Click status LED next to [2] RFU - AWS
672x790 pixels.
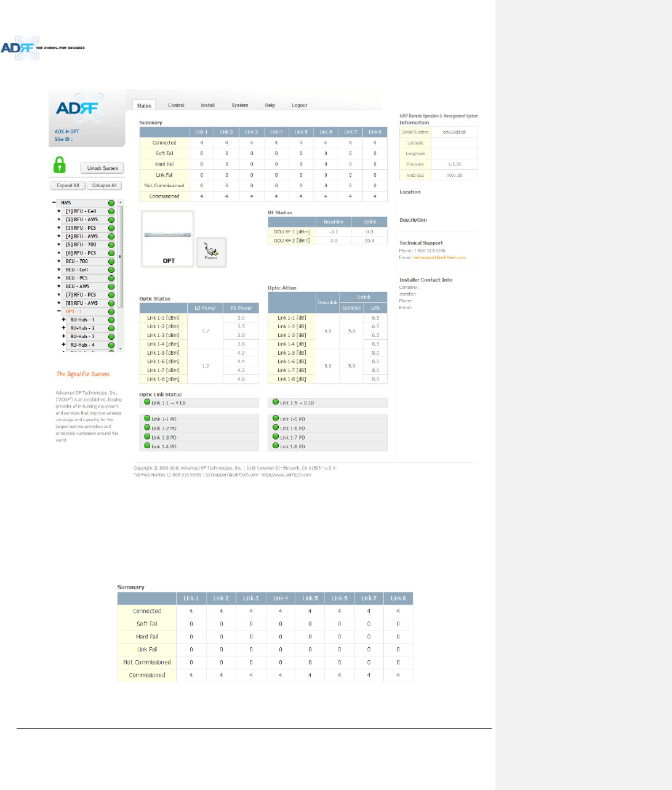[x=111, y=219]
